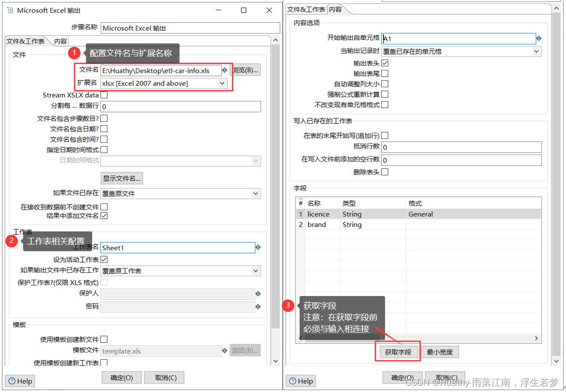
Task: Switch to 文件&工作表 tab in right dialog
Action: tap(306, 10)
